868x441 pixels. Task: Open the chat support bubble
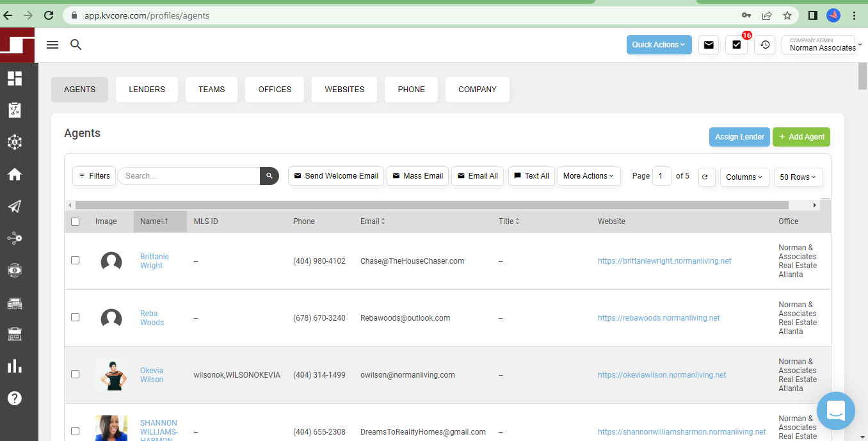(835, 411)
